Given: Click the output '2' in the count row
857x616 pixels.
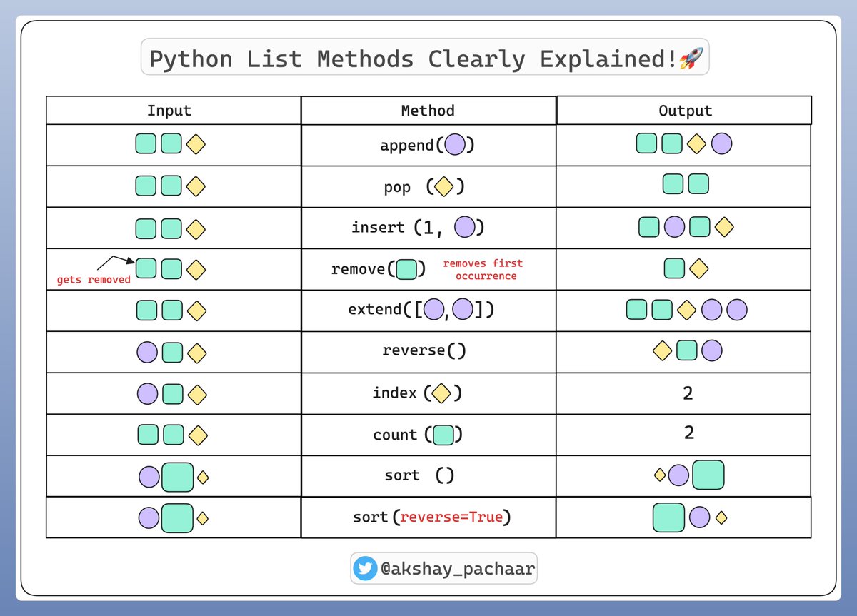Looking at the screenshot, I should click(688, 433).
